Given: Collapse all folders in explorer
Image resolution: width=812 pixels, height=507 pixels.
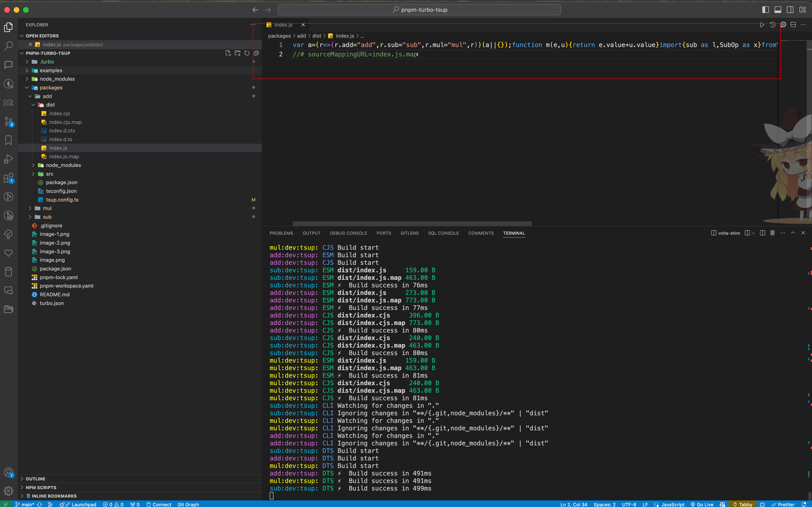Looking at the screenshot, I should tap(256, 53).
